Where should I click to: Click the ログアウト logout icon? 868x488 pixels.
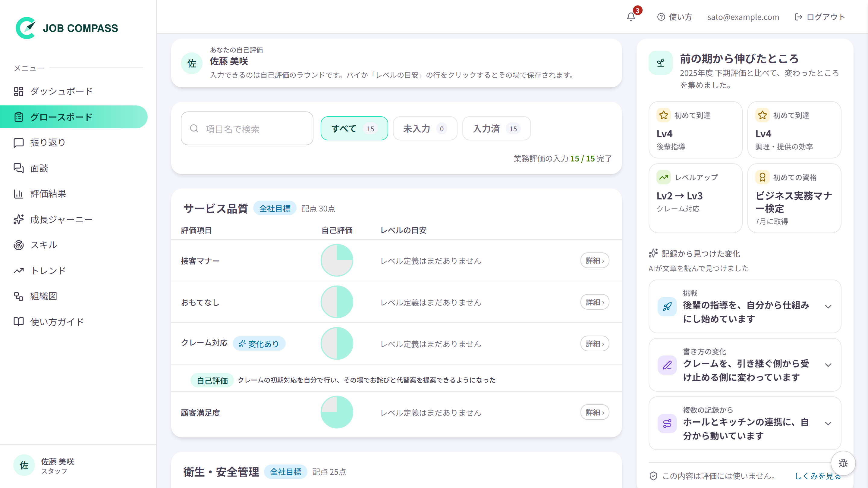point(798,17)
